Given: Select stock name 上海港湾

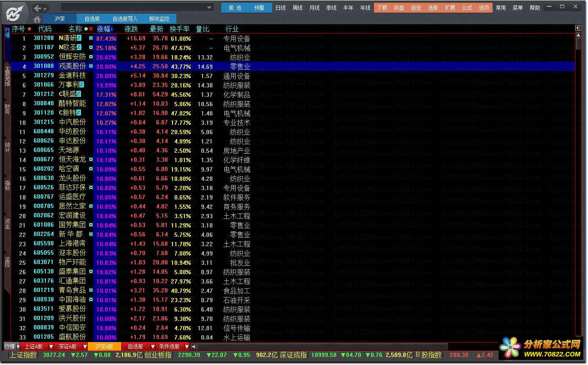Looking at the screenshot, I should [x=72, y=244].
